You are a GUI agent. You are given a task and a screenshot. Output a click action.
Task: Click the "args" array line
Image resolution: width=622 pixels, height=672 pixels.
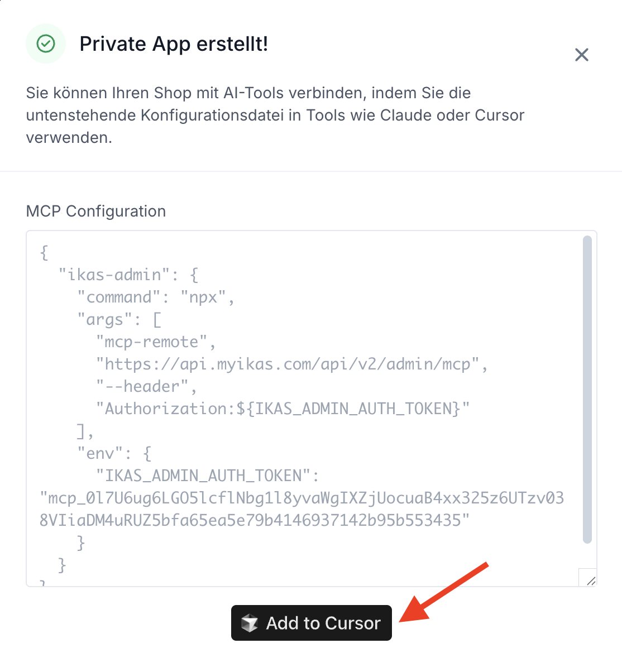click(x=119, y=319)
